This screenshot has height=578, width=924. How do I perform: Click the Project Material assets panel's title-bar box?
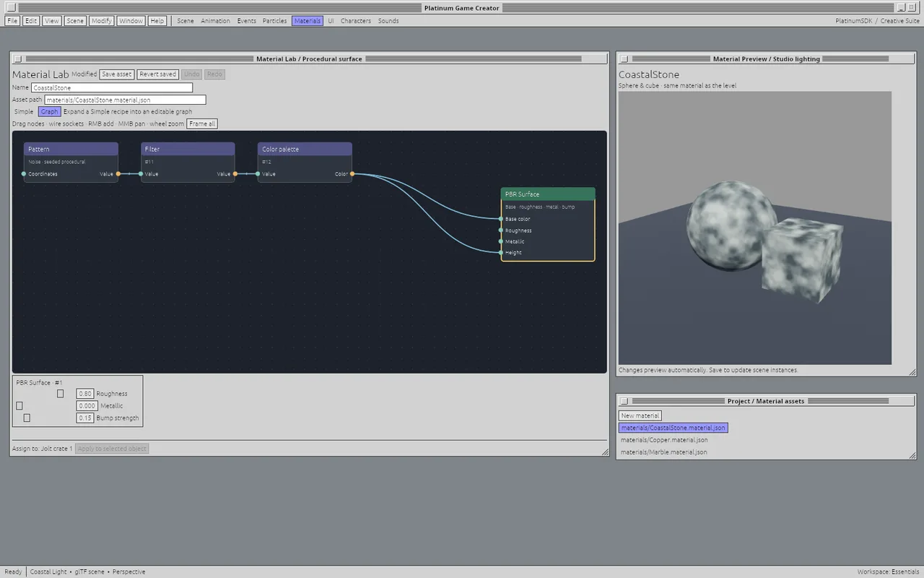[x=624, y=401]
